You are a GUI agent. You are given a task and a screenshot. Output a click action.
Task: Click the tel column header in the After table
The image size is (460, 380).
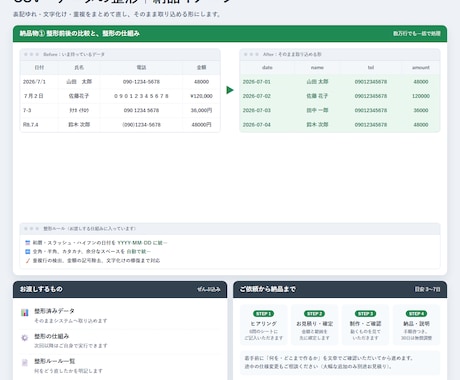pos(371,67)
